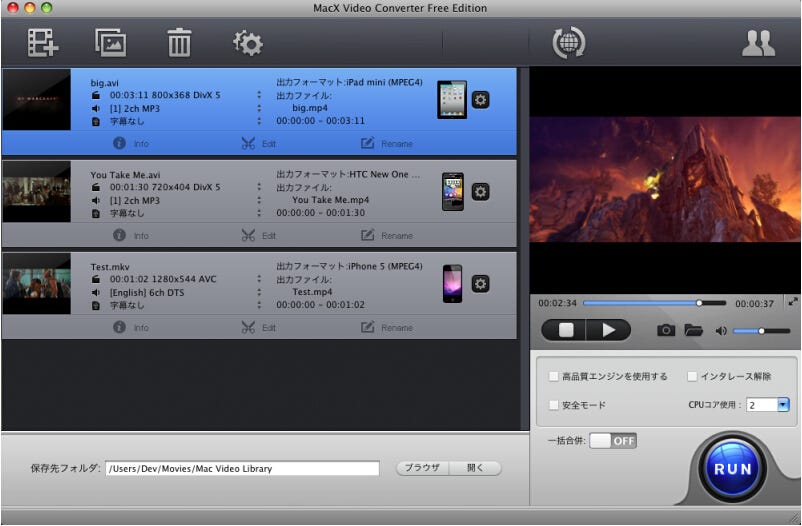802x526 pixels.
Task: Rename the Test.mkv output
Action: point(387,327)
